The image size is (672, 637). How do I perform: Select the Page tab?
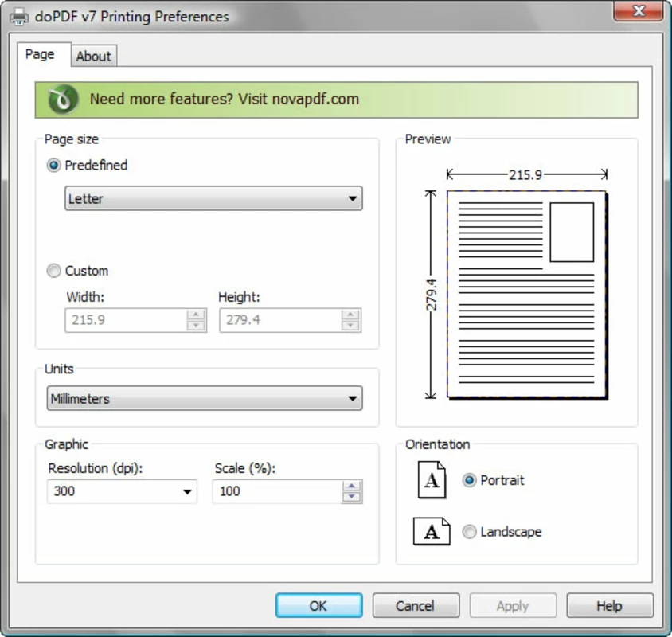[40, 54]
